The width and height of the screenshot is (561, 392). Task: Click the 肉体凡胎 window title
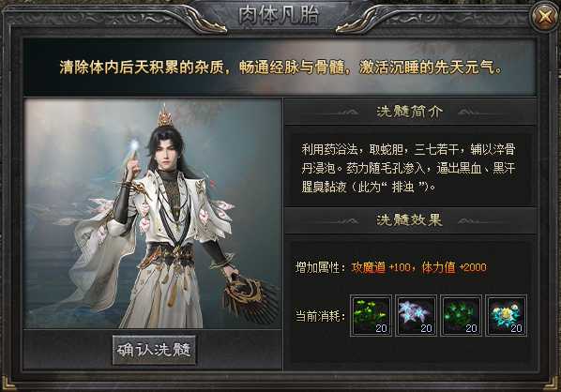point(279,15)
